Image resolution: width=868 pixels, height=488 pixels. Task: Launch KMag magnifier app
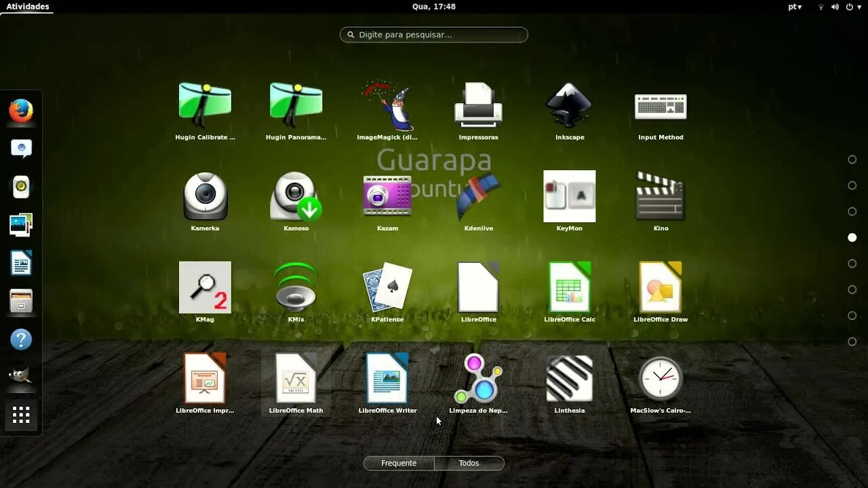205,293
